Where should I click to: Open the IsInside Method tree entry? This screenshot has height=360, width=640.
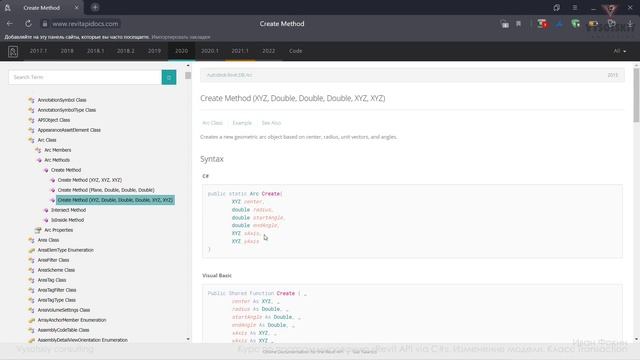click(67, 220)
